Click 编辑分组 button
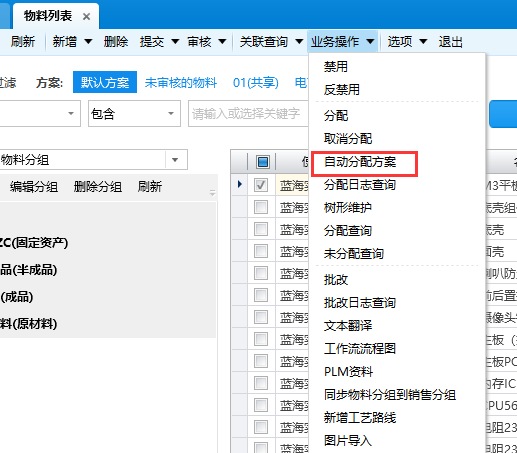Screen dimensions: 517x453 (34, 187)
